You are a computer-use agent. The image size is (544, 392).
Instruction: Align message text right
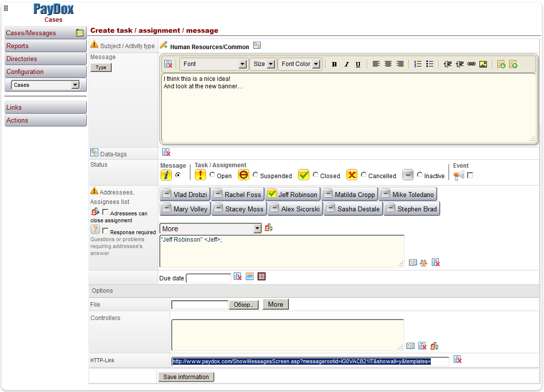pyautogui.click(x=400, y=64)
